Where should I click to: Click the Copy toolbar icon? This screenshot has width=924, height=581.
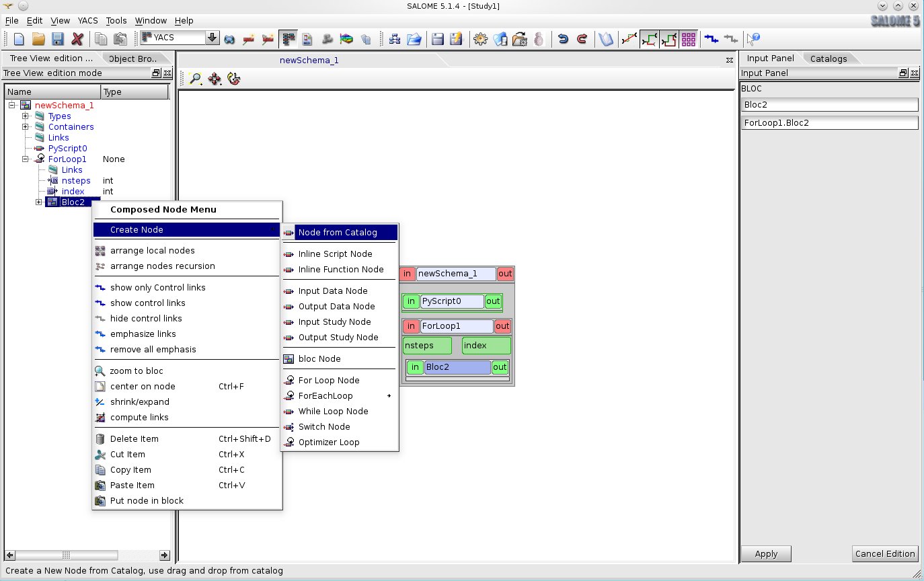(x=101, y=39)
